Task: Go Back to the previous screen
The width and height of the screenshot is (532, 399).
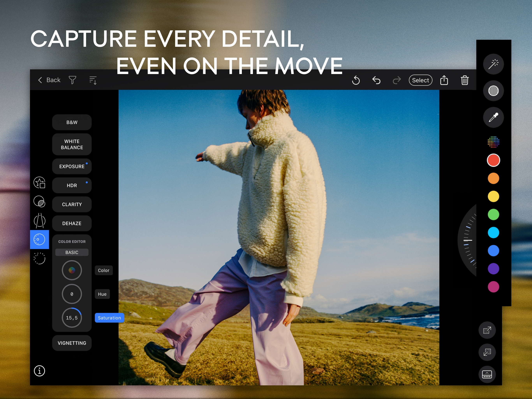Action: pos(49,80)
